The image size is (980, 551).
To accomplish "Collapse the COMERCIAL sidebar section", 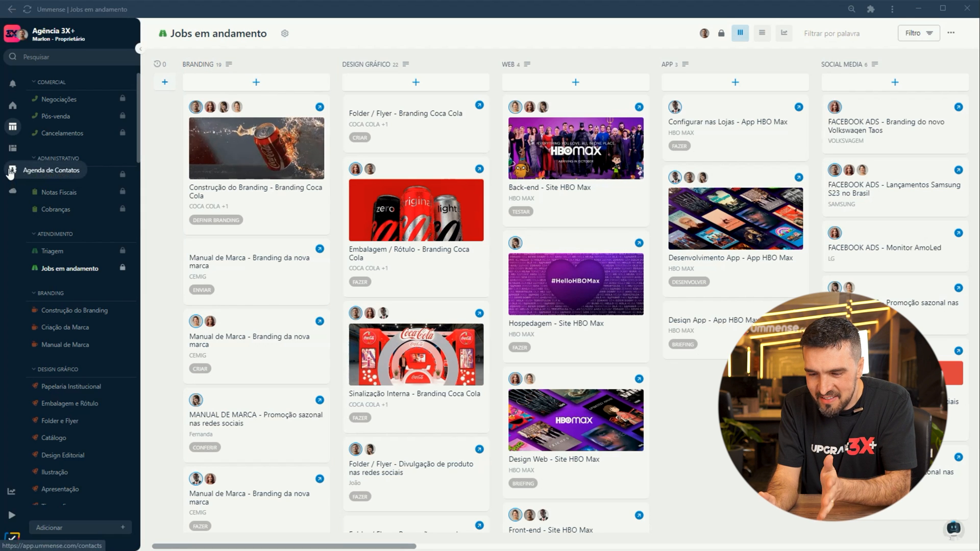I will [x=48, y=82].
